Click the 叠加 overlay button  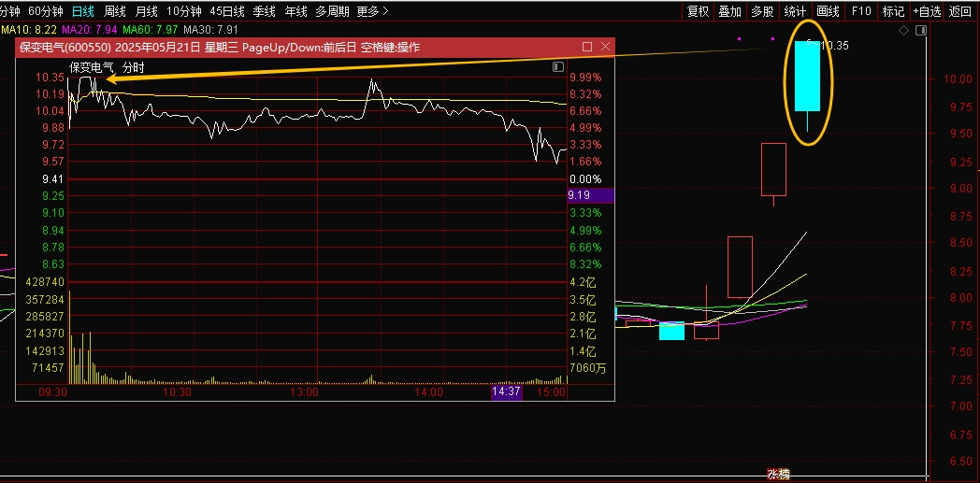tap(729, 11)
